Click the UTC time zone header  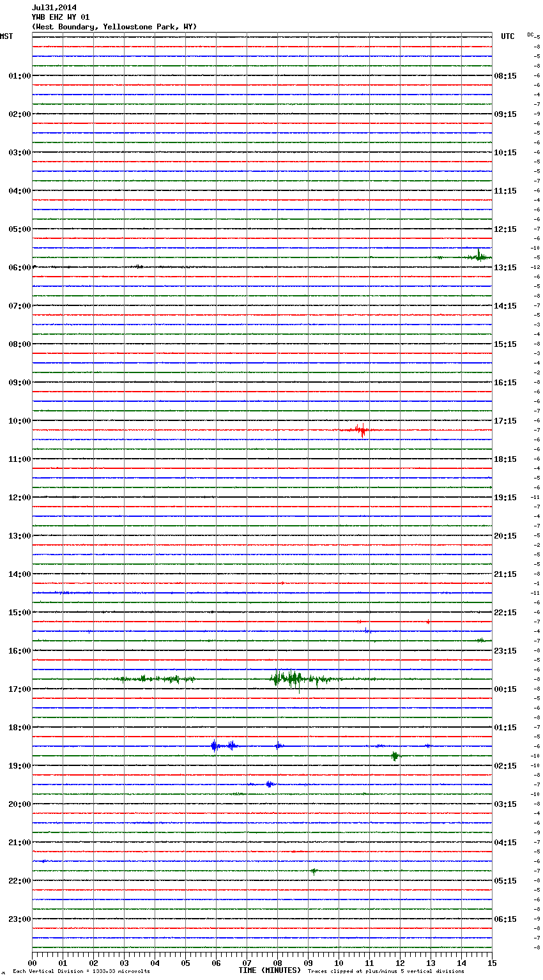click(508, 36)
